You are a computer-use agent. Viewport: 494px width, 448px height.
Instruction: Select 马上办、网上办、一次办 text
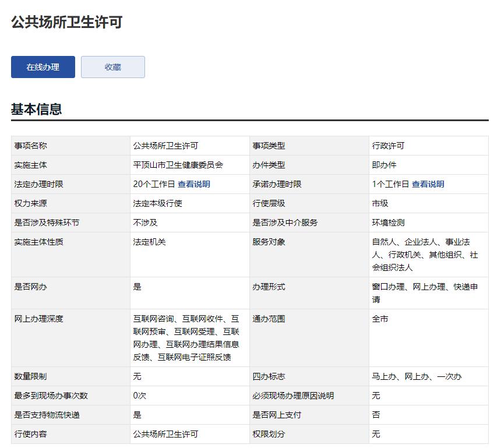pos(417,376)
